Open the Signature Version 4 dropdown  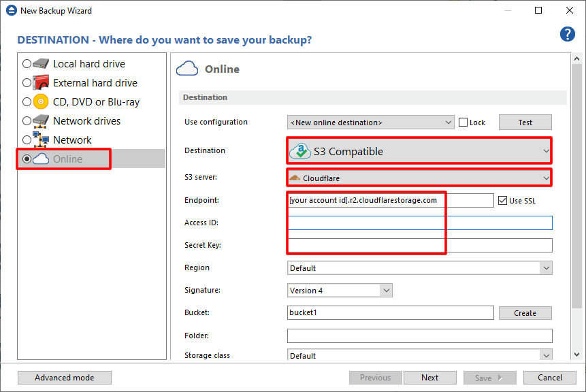(340, 291)
